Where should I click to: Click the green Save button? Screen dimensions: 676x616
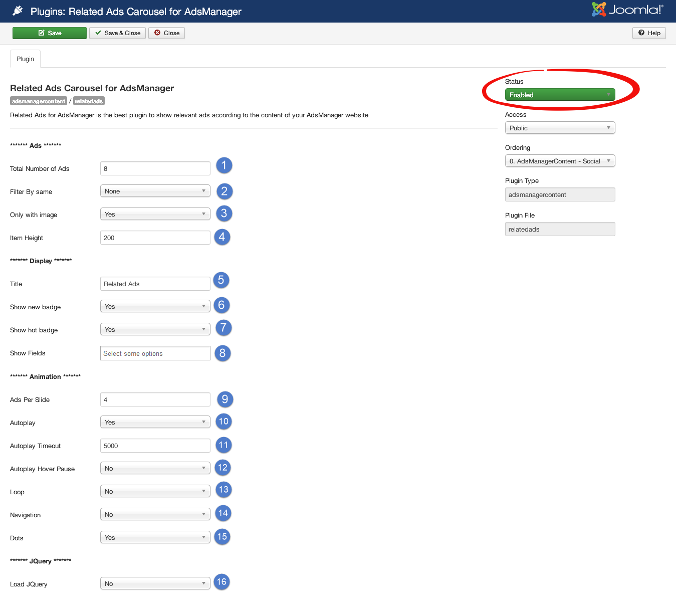[50, 33]
